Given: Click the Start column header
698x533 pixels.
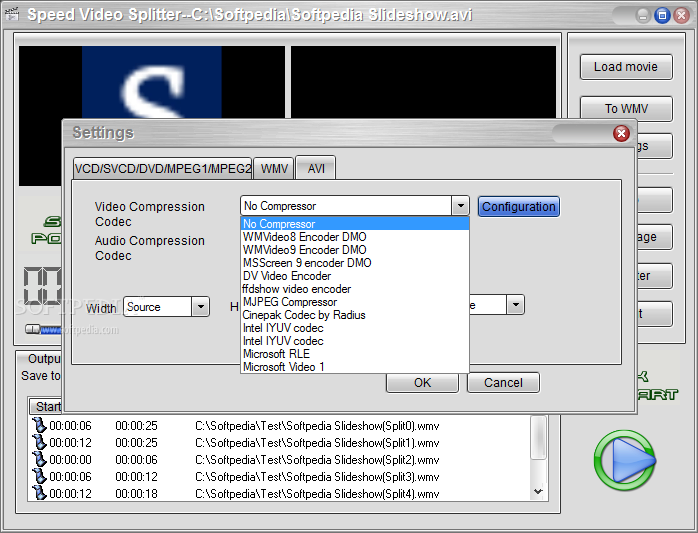Looking at the screenshot, I should coord(45,407).
